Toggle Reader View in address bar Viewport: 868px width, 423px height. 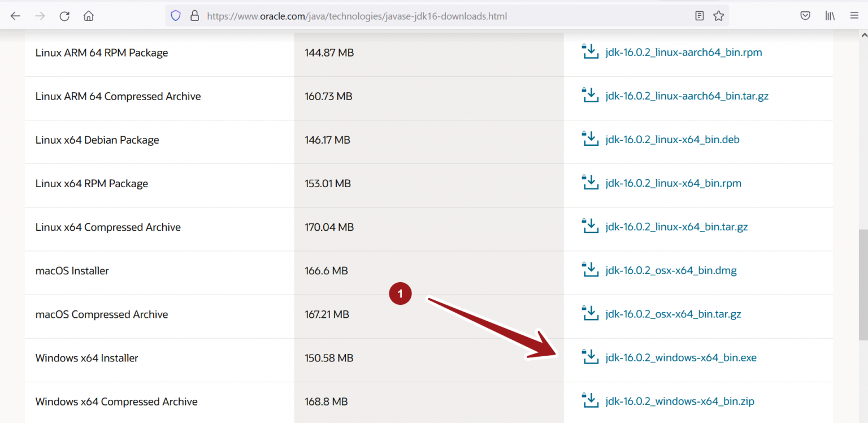point(700,16)
